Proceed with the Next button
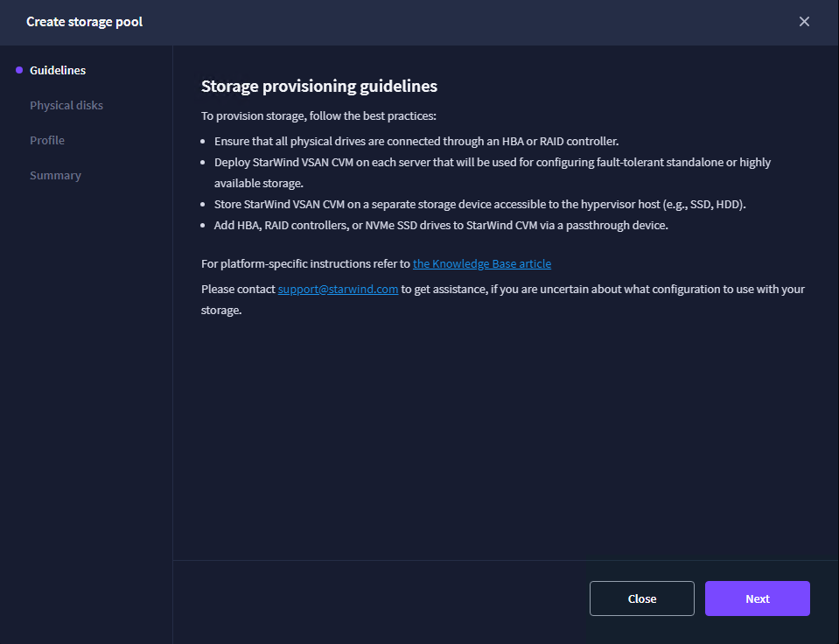The width and height of the screenshot is (839, 644). tap(757, 598)
